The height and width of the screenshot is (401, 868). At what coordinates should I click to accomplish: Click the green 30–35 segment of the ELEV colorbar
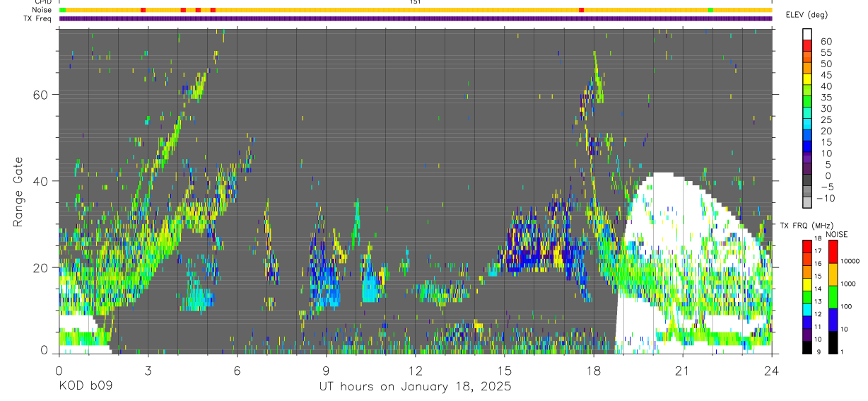pyautogui.click(x=807, y=103)
